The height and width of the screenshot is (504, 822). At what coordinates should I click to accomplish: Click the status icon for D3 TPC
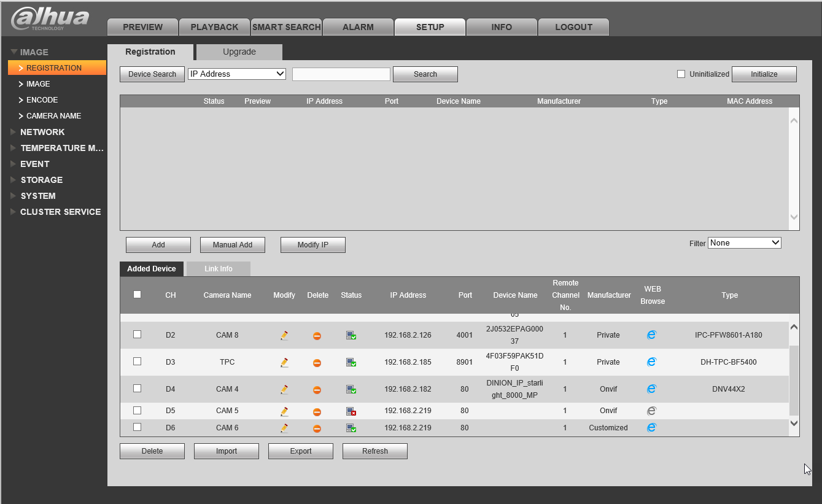click(x=351, y=363)
